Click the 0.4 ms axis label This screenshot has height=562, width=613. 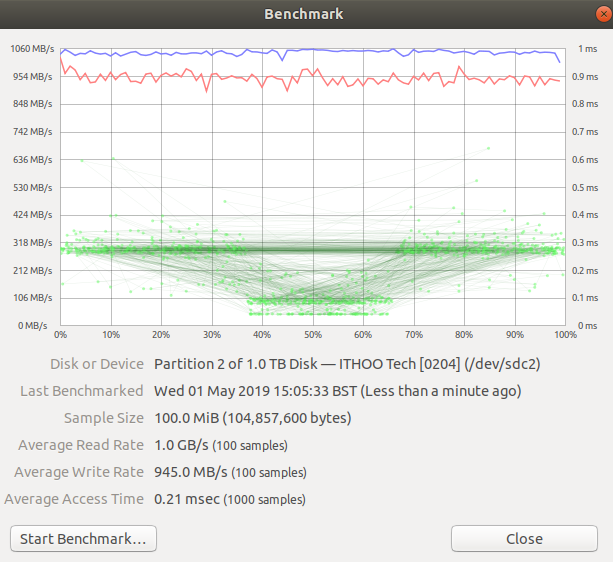tap(585, 215)
